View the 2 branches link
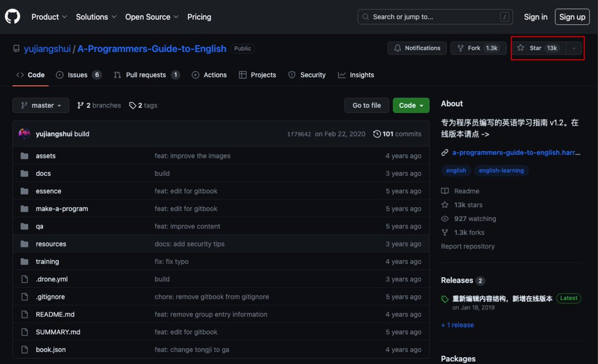The height and width of the screenshot is (364, 598). click(x=99, y=106)
